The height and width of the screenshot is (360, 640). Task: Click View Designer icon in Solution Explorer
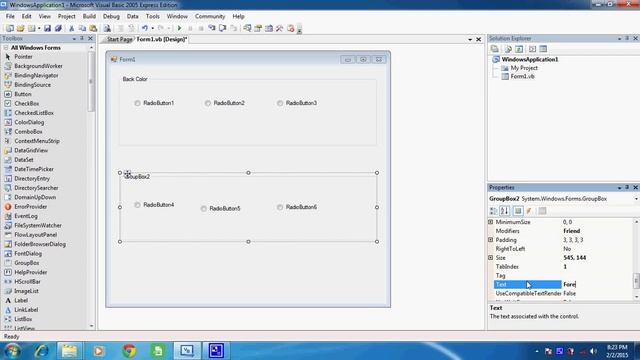pos(543,49)
